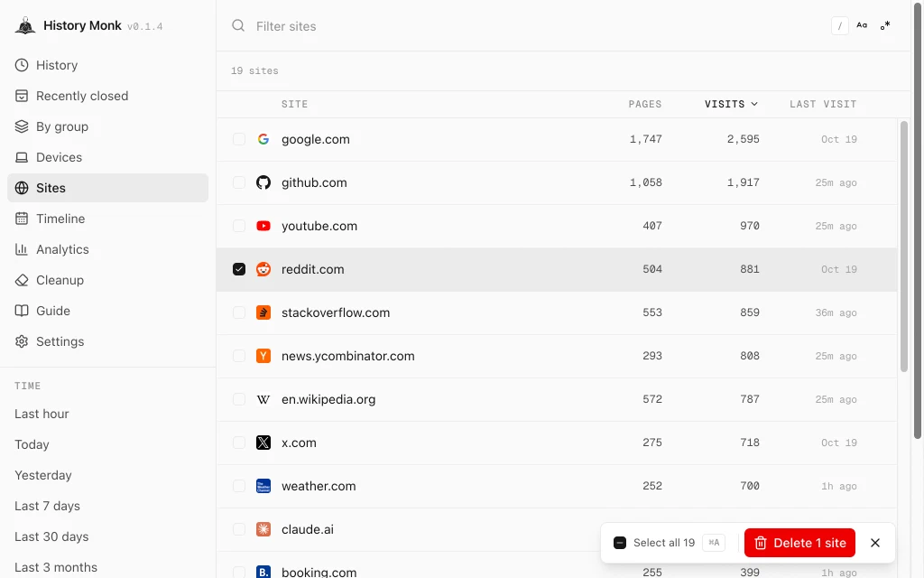Toggle case-sensitive Aa matching
The width and height of the screenshot is (924, 578).
tap(862, 25)
